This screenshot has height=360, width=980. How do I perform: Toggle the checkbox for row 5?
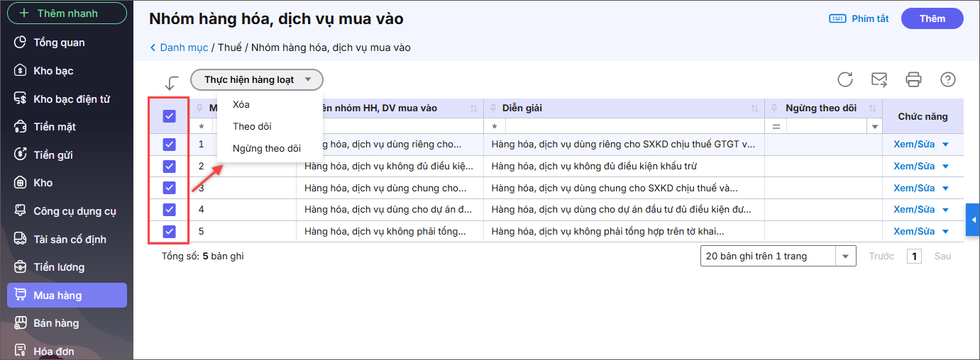point(169,231)
